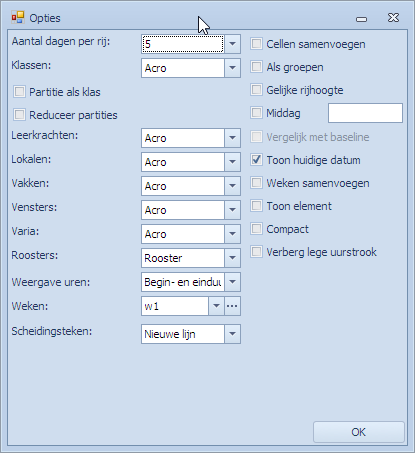The image size is (415, 453).
Task: Expand the Aantal dagen per rij dropdown
Action: click(232, 44)
